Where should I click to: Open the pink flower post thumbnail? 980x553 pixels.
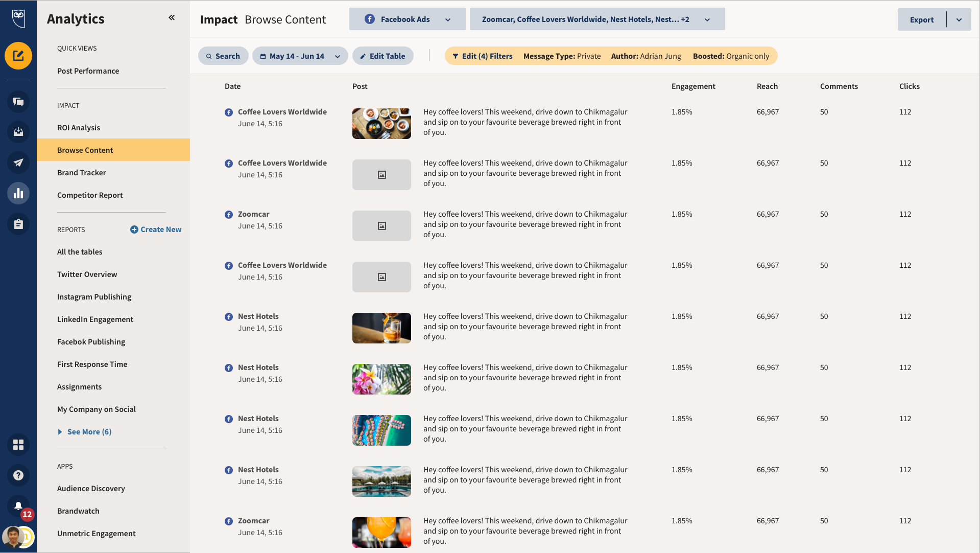click(381, 379)
